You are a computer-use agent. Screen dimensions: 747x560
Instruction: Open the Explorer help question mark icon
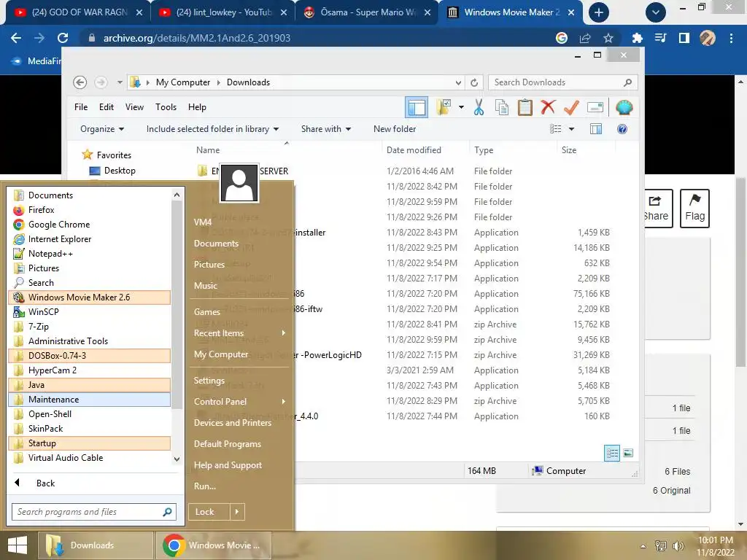click(622, 129)
